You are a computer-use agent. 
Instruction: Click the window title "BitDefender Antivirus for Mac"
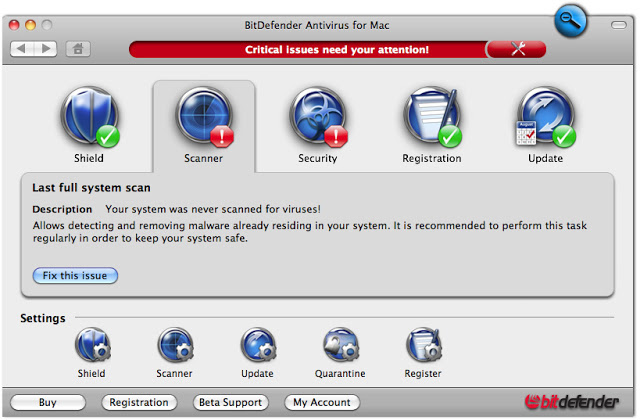pos(317,25)
